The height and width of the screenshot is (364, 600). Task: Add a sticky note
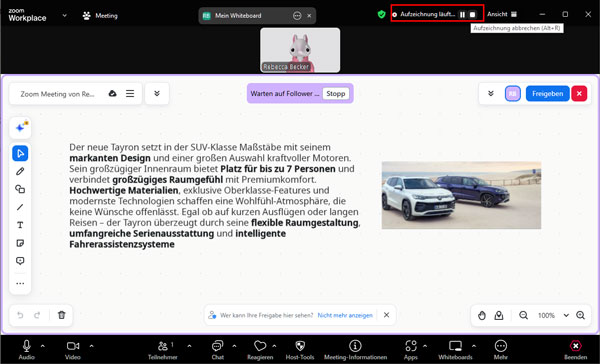(20, 243)
